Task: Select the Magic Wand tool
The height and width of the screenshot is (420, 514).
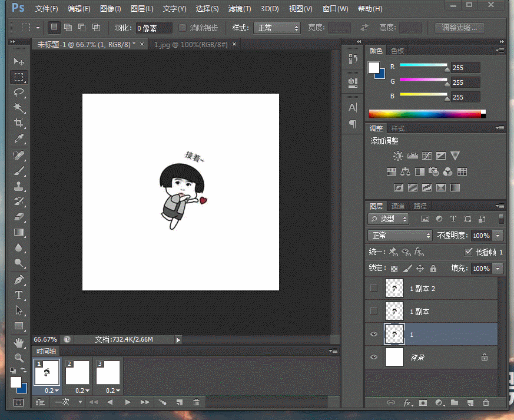Action: [19, 107]
